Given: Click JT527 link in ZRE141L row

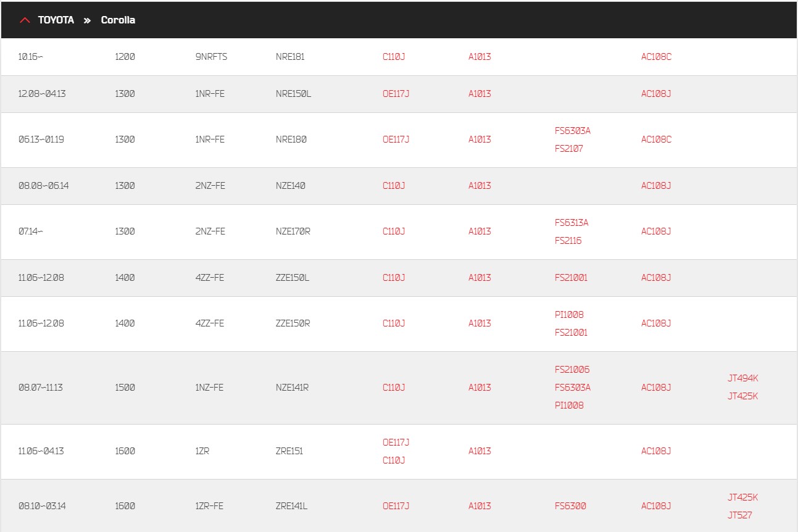Looking at the screenshot, I should (x=739, y=515).
